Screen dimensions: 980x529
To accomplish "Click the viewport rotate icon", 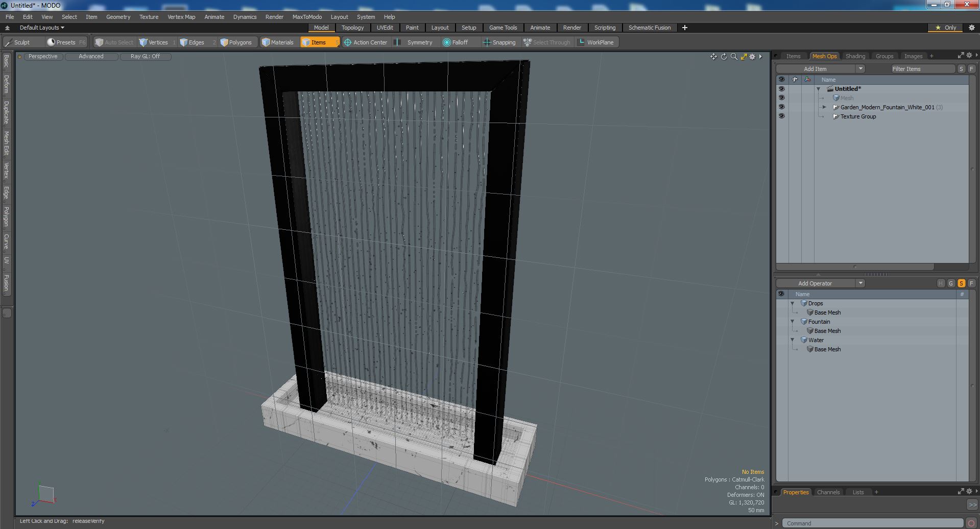I will pos(724,57).
